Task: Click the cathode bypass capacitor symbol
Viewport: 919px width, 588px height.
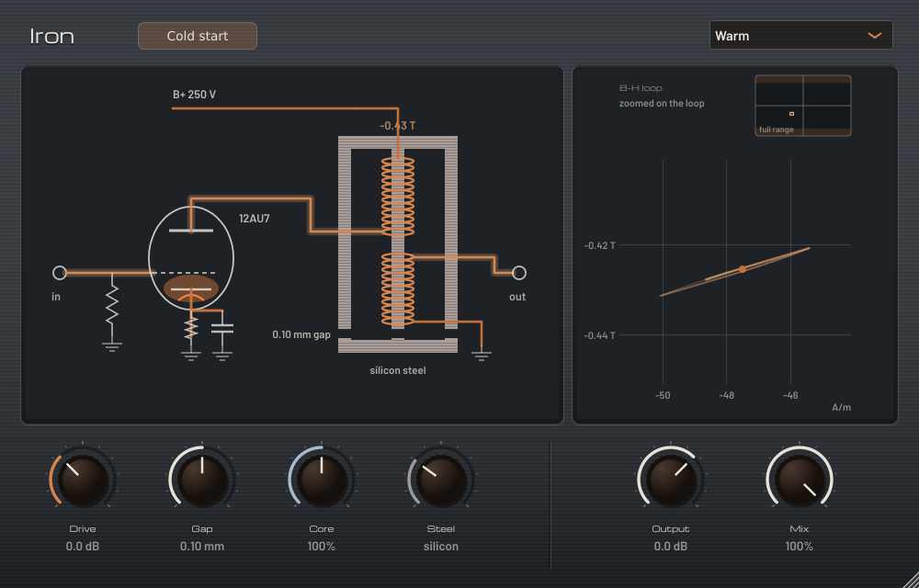Action: [222, 329]
